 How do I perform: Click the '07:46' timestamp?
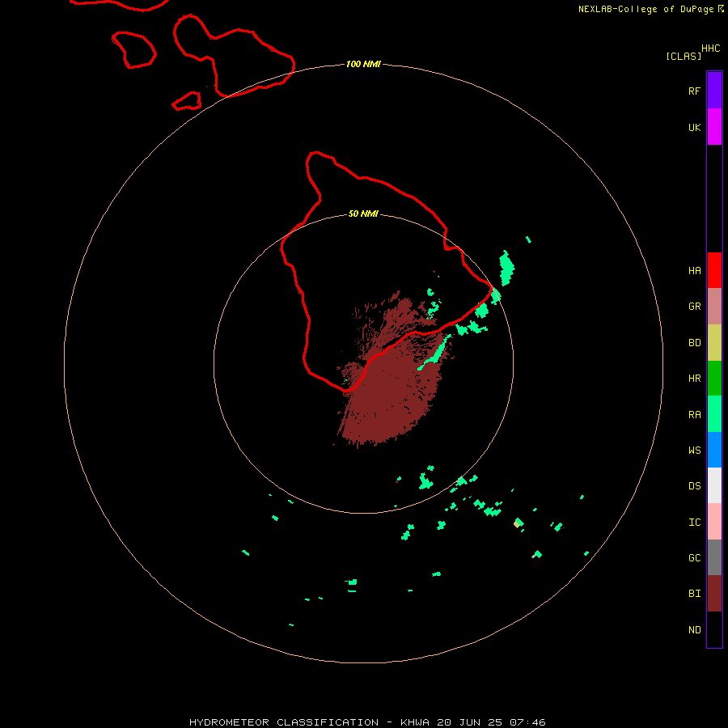tap(527, 722)
